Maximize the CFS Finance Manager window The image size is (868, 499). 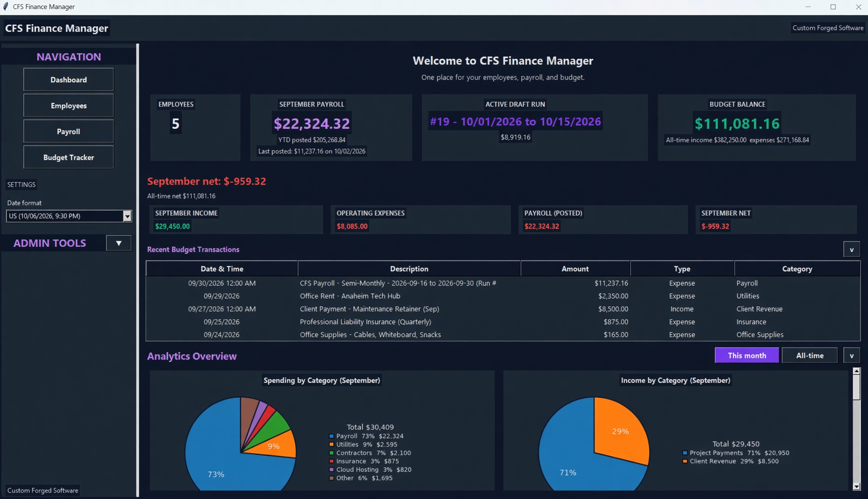click(x=833, y=7)
